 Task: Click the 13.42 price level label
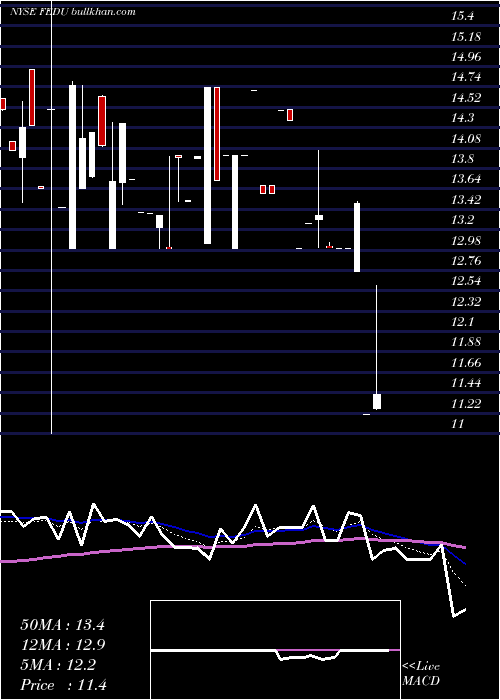[x=466, y=200]
